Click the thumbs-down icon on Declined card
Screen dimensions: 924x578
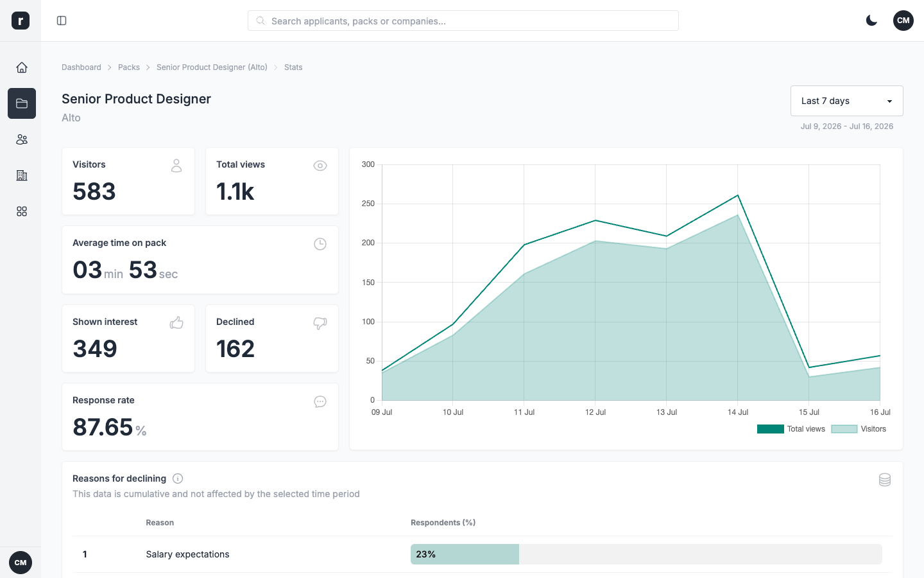320,323
